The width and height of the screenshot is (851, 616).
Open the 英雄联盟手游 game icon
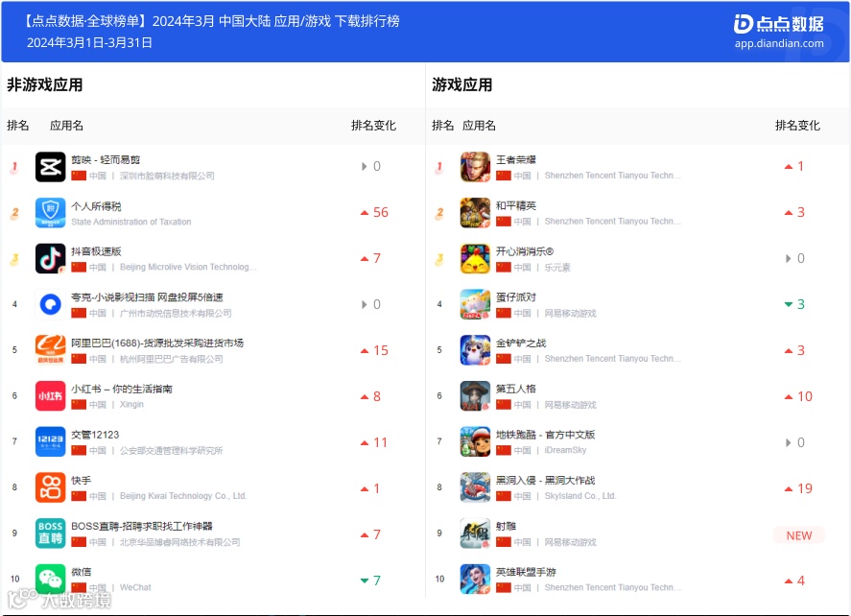pyautogui.click(x=475, y=580)
